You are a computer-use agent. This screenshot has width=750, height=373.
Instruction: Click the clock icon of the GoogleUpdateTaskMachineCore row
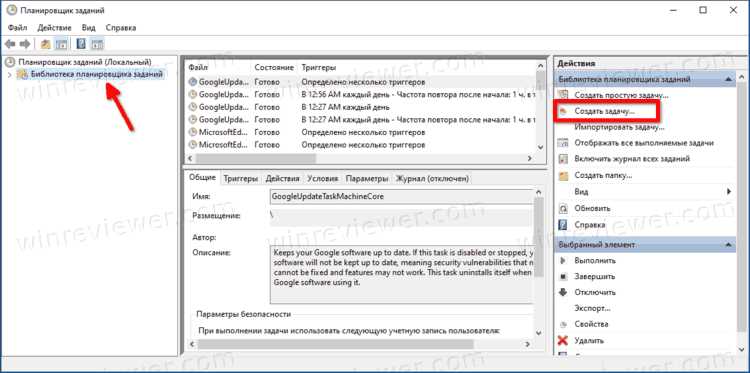click(x=193, y=82)
